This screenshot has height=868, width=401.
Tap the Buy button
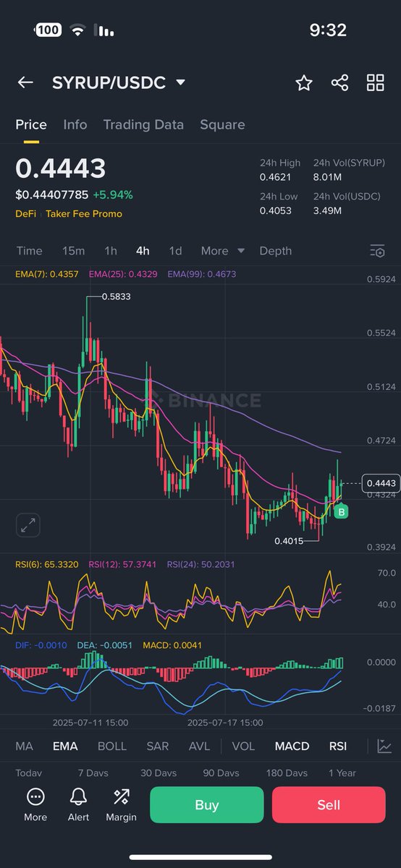(207, 805)
